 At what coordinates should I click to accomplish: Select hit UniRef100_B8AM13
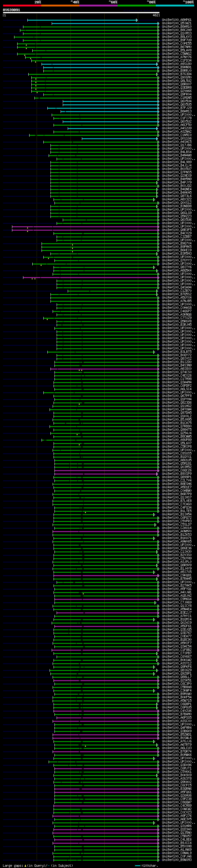[x=177, y=111]
